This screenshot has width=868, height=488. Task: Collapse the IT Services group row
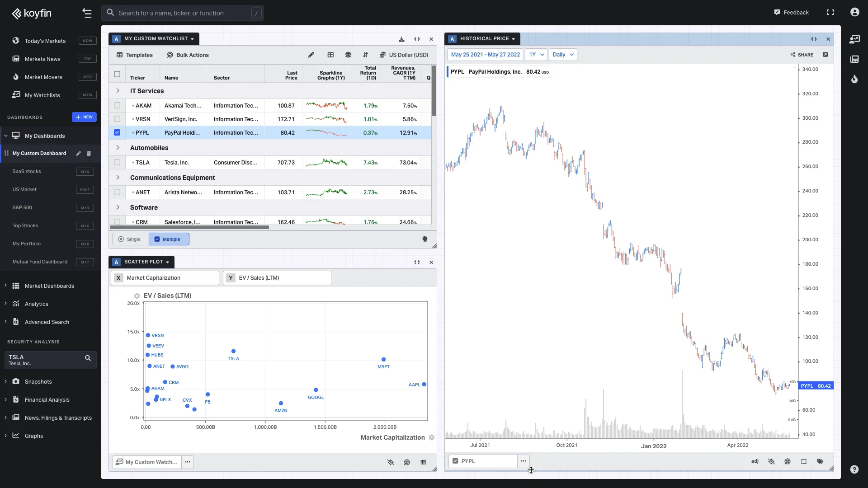click(118, 91)
